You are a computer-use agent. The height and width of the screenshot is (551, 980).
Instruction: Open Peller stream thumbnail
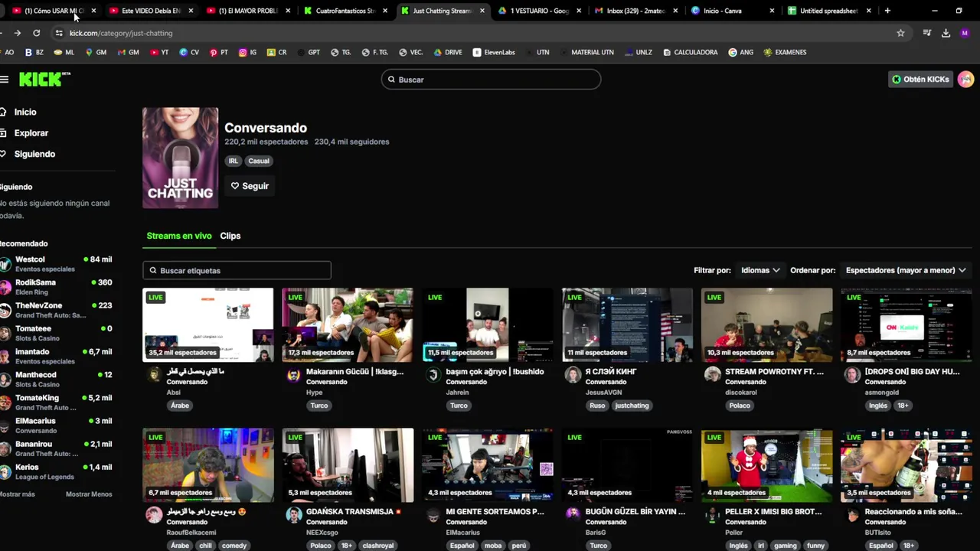766,465
